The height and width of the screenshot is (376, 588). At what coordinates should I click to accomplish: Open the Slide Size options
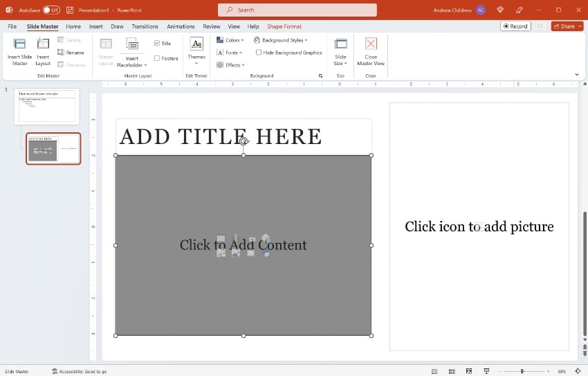pos(340,49)
